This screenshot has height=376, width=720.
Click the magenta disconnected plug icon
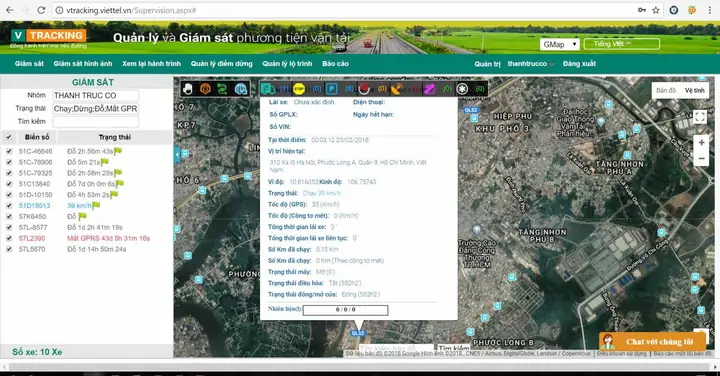tap(429, 89)
